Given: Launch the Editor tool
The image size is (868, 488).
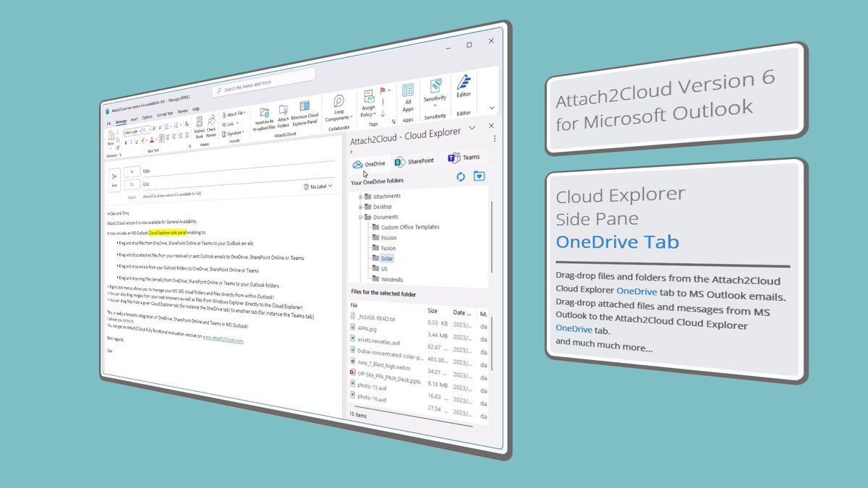Looking at the screenshot, I should 464,85.
